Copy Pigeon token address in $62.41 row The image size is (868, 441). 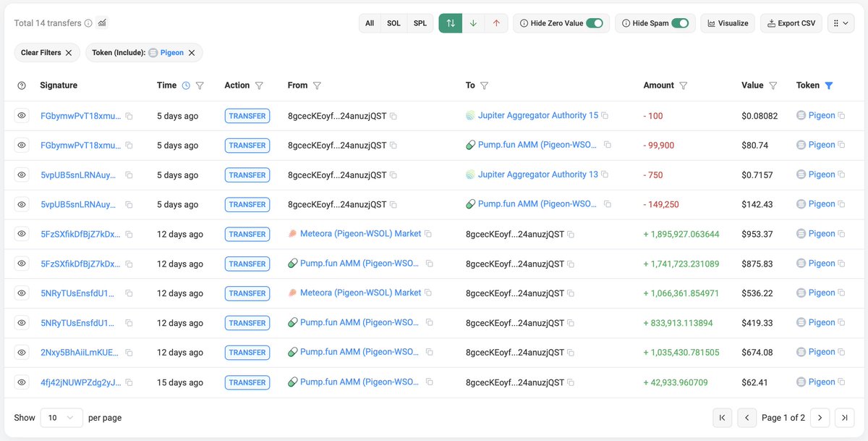pyautogui.click(x=841, y=382)
